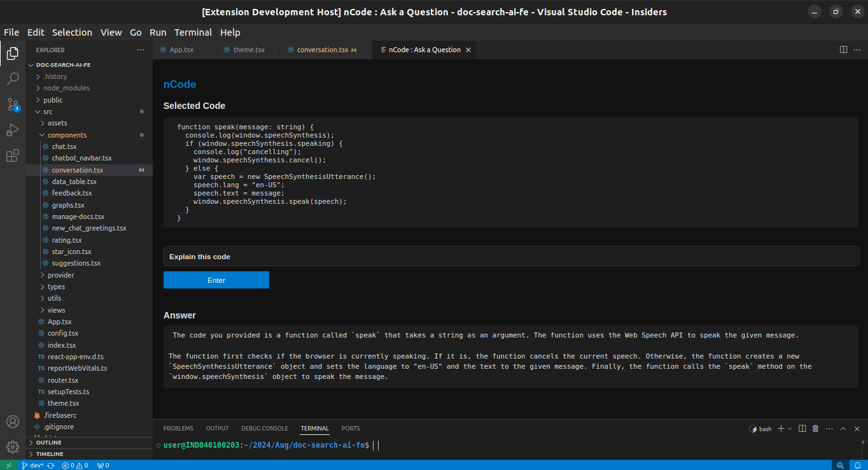This screenshot has width=868, height=470.
Task: Focus the Explain this code question field
Action: tap(511, 257)
